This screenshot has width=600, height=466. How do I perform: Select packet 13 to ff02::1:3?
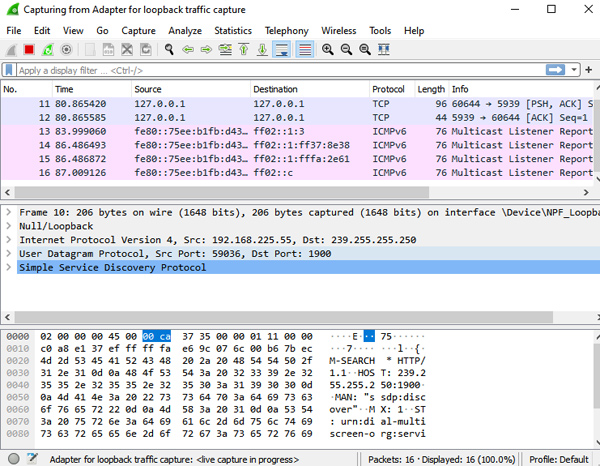coord(297,131)
